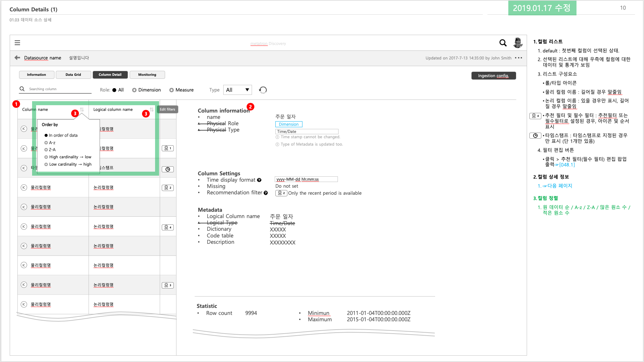Open the hamburger menu
Screen dimensions: 644x362
coord(17,43)
